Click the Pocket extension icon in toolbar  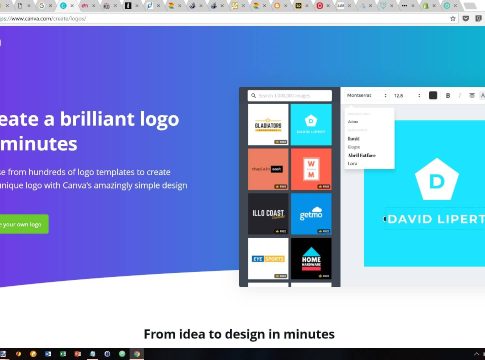[x=466, y=19]
